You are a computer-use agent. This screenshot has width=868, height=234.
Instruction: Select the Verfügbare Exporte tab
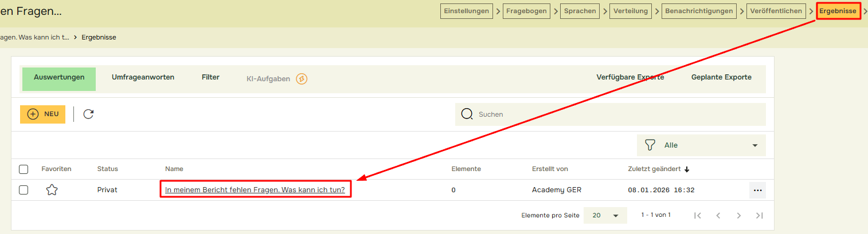(x=630, y=77)
